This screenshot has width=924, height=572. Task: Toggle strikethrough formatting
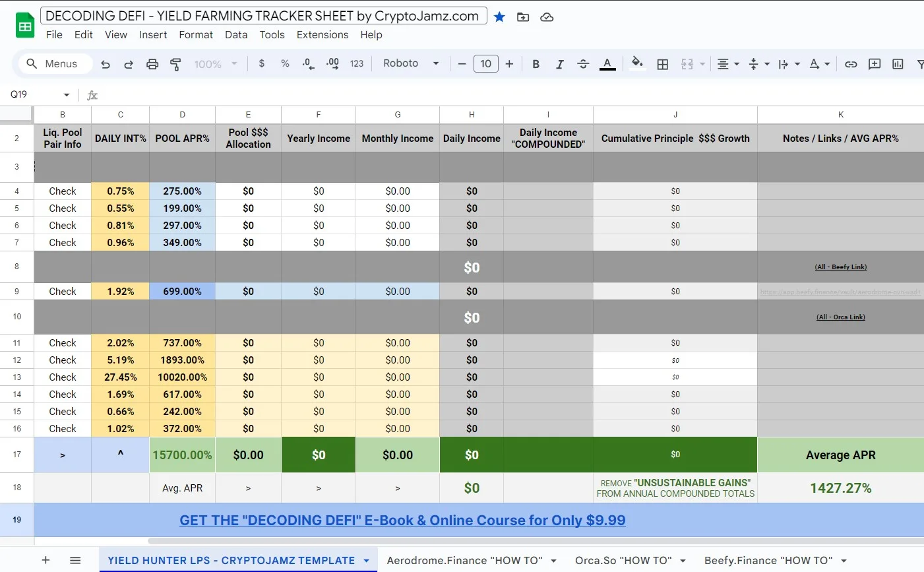coord(583,64)
